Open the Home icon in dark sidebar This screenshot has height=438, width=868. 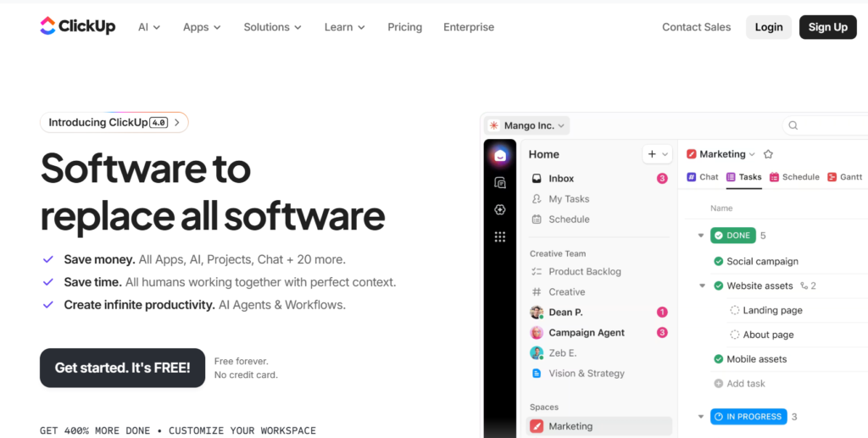click(500, 155)
